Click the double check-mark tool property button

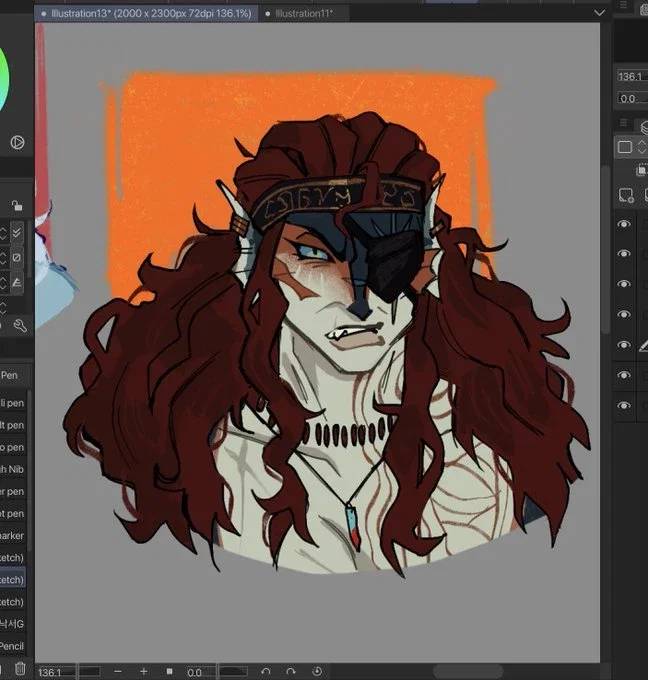(17, 233)
